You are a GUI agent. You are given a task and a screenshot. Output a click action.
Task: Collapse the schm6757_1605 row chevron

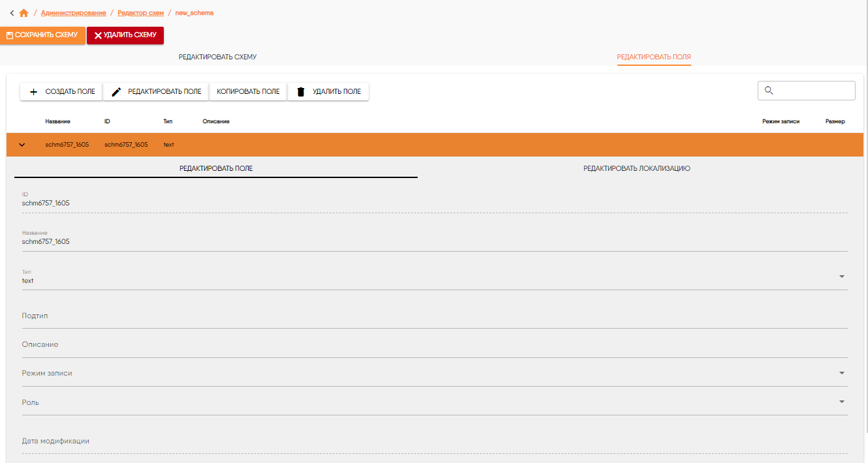(22, 145)
